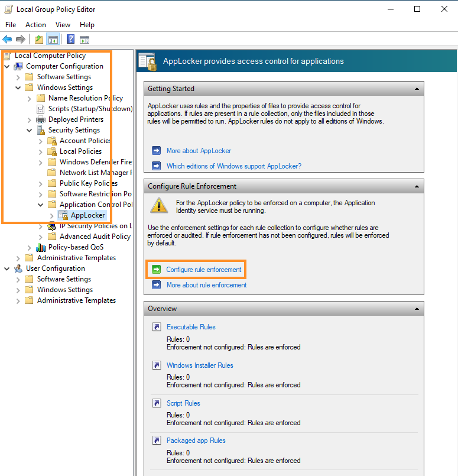Select Software Settings under User Configuration
Image resolution: width=458 pixels, height=476 pixels.
point(64,279)
